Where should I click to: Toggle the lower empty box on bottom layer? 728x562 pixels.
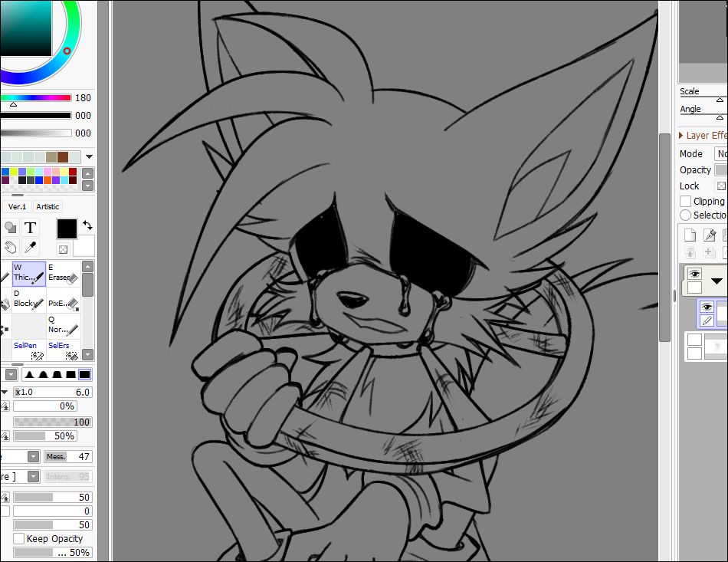694,353
